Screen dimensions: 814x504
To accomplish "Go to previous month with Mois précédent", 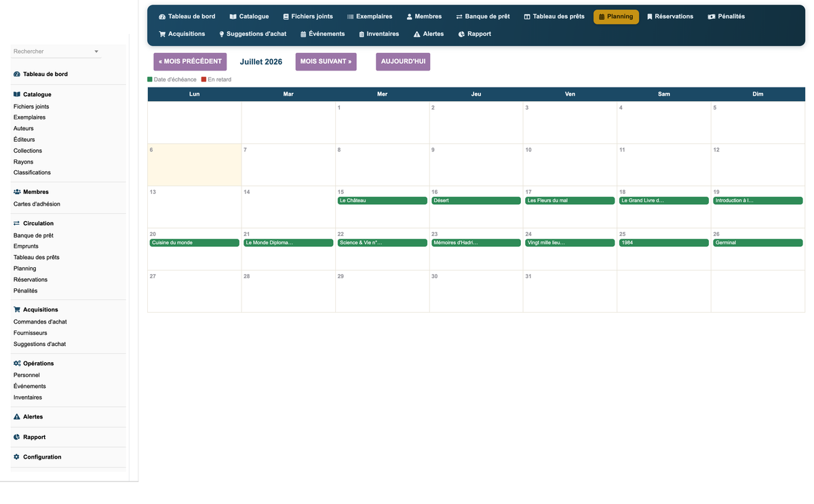I will [x=190, y=62].
